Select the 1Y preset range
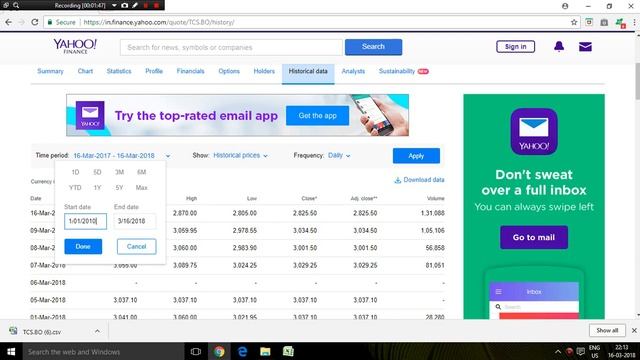The width and height of the screenshot is (640, 360). coord(97,188)
